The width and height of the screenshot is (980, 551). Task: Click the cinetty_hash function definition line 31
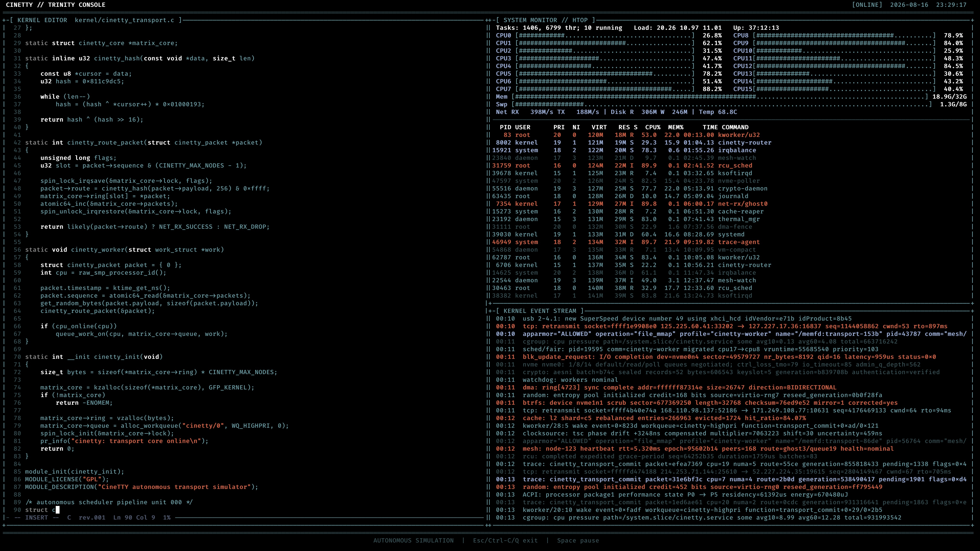[x=140, y=58]
